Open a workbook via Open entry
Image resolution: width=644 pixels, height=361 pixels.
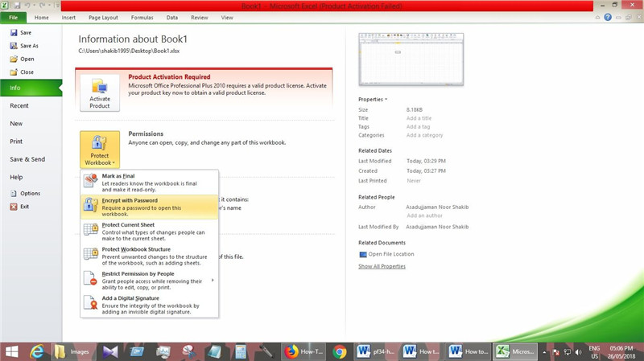[23, 59]
